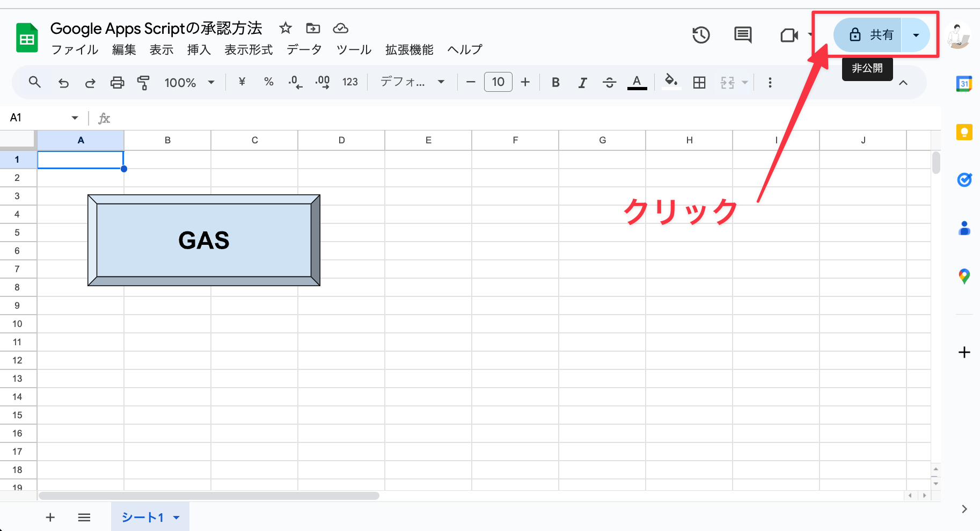Viewport: 980px width, 531px height.
Task: Open Google Calendar side panel
Action: (x=964, y=84)
